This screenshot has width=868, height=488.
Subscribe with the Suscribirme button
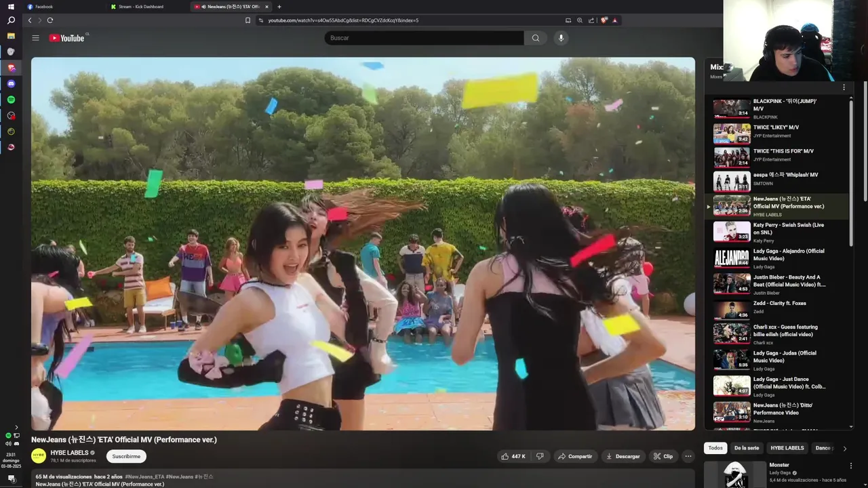tap(126, 456)
